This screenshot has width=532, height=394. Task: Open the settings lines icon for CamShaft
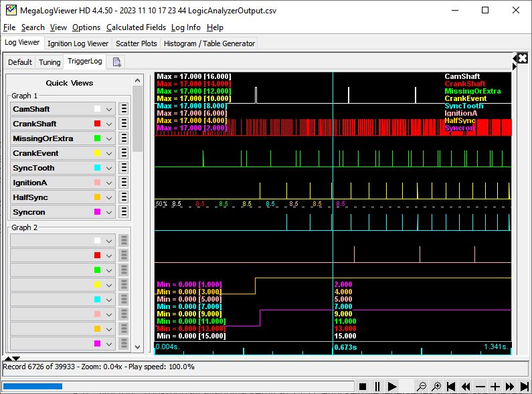tap(124, 109)
